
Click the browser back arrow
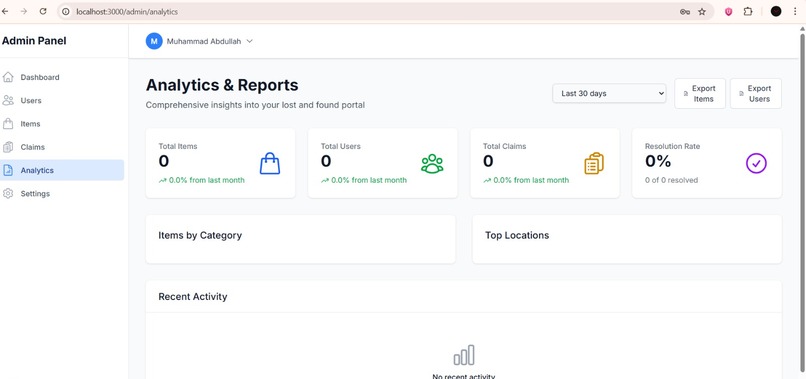point(5,11)
